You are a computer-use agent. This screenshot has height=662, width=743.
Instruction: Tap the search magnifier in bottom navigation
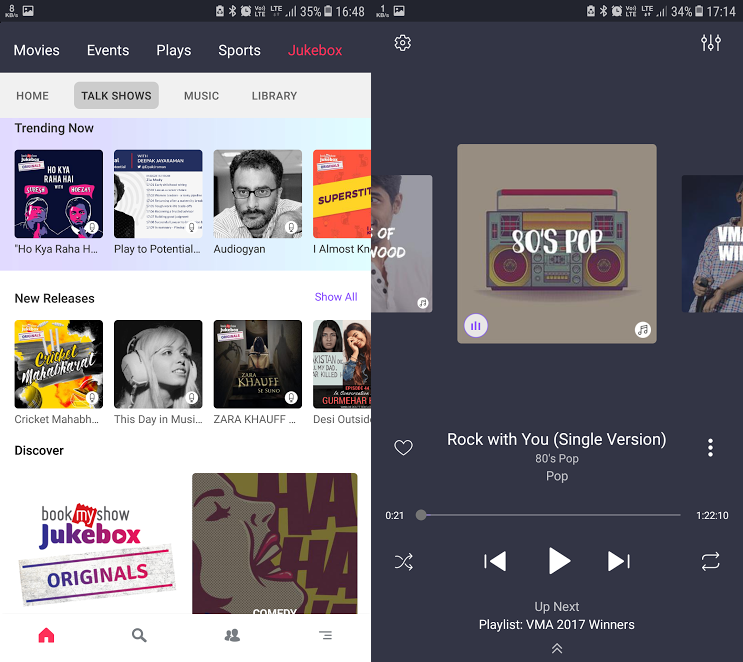click(x=139, y=635)
